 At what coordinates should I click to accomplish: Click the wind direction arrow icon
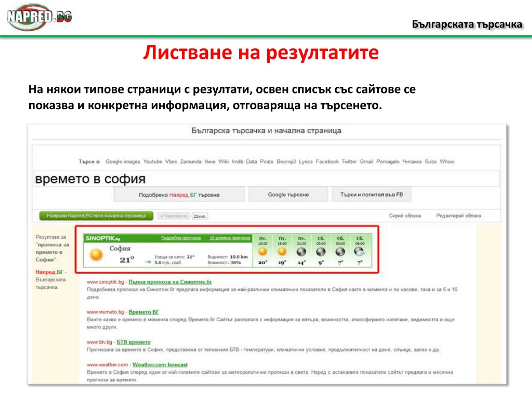(148, 262)
